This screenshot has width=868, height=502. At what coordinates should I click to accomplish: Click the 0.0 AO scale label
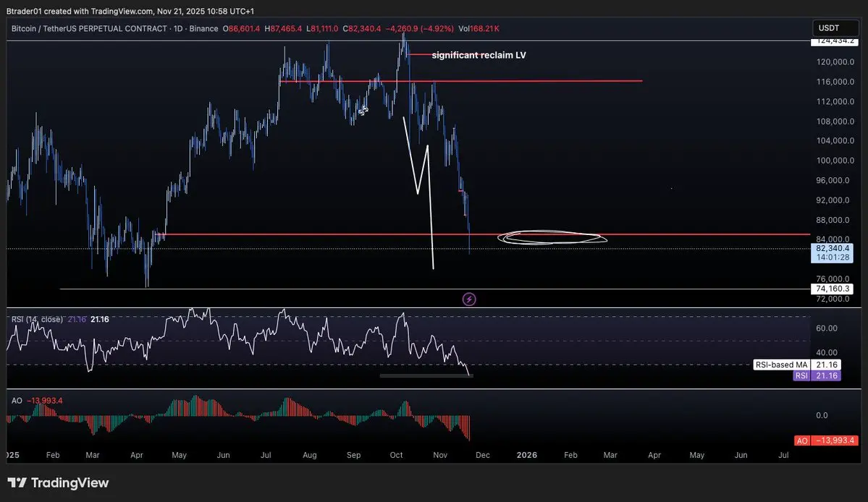(x=822, y=415)
